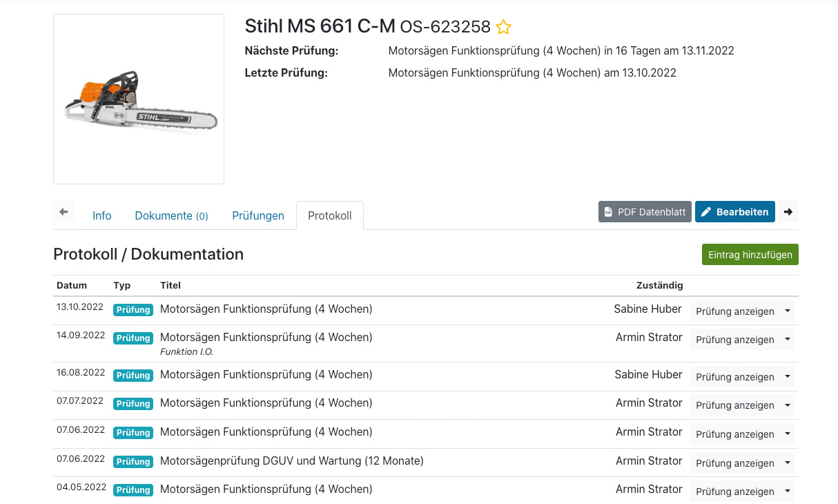Image resolution: width=838 pixels, height=504 pixels.
Task: Click the date 07.07.2022 in the protocol table
Action: (x=80, y=401)
